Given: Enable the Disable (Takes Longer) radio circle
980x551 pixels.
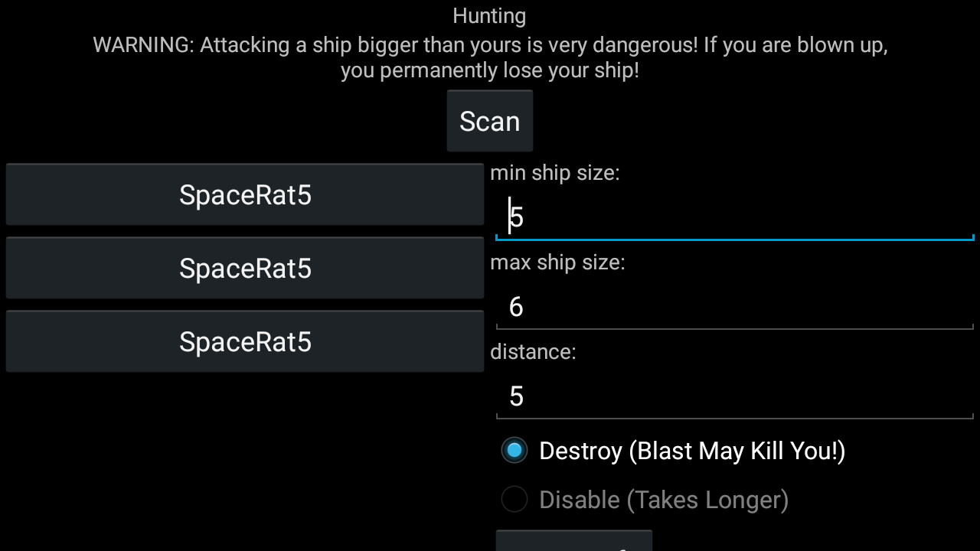Looking at the screenshot, I should pos(514,500).
